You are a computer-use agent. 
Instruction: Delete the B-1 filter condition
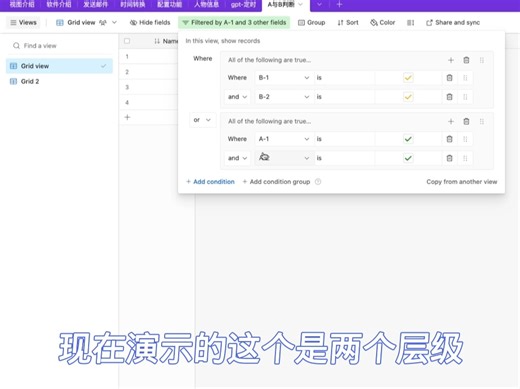tap(449, 78)
